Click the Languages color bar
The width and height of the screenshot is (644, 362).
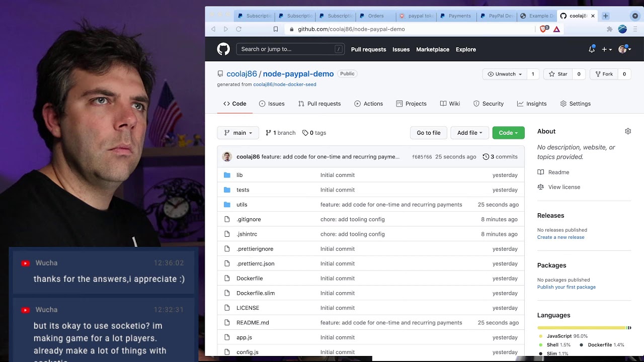pos(584,328)
